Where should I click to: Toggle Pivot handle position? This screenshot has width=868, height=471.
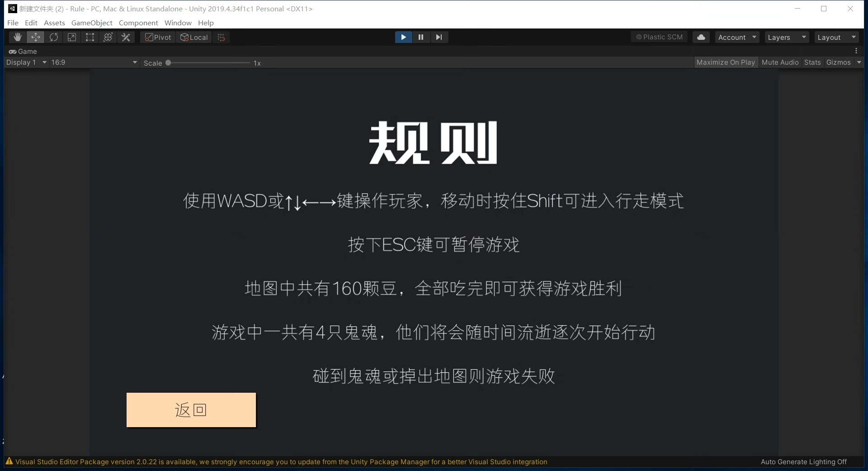[158, 37]
